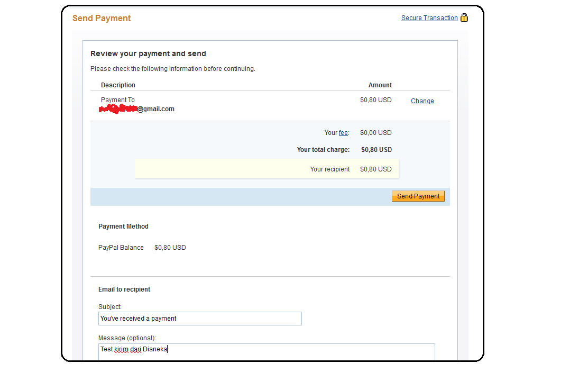The image size is (588, 372).
Task: Click the Payment Method section heading
Action: pos(123,226)
